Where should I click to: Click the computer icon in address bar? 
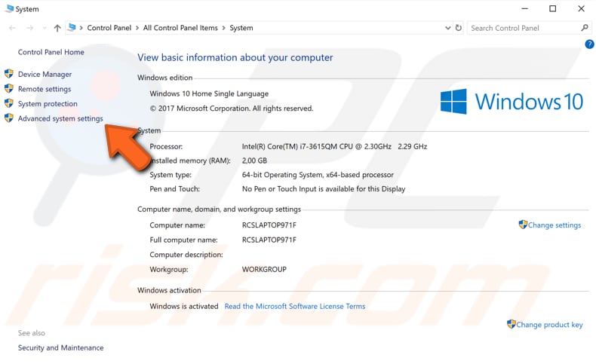click(x=72, y=28)
